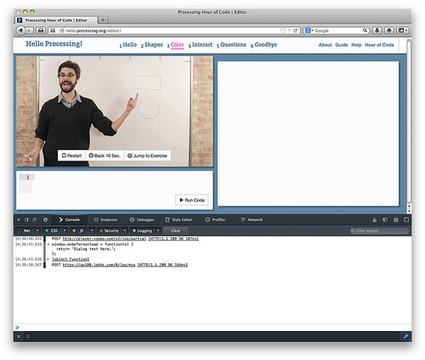Switch to the Console tab
Image resolution: width=425 pixels, height=360 pixels.
tap(69, 220)
